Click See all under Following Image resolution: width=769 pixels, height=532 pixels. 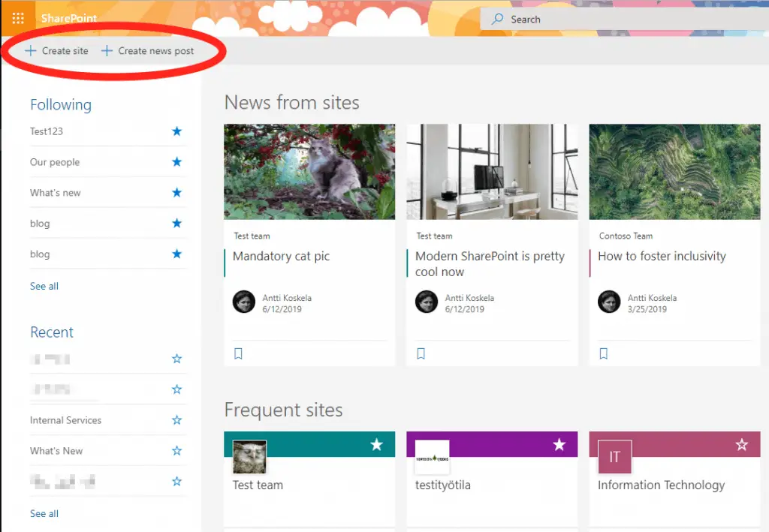(x=44, y=286)
